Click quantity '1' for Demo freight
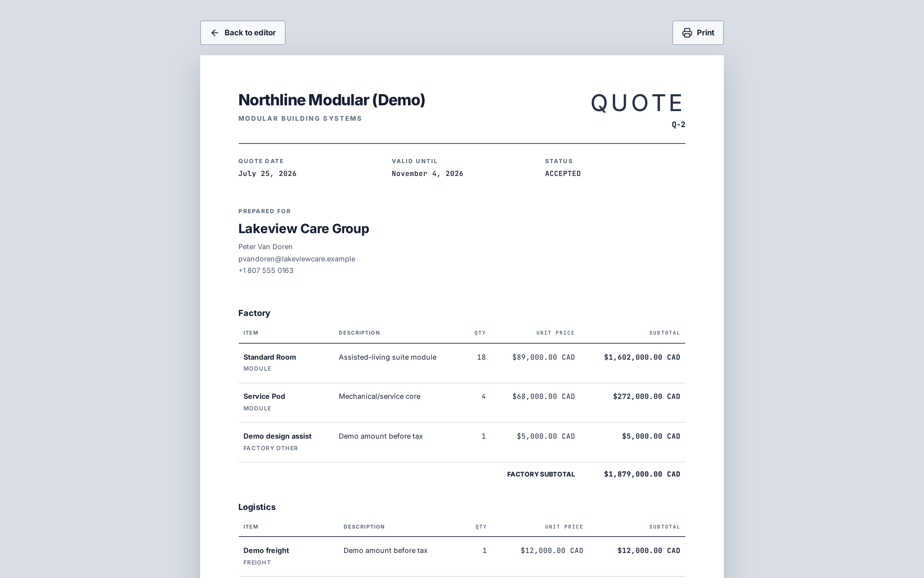The image size is (924, 578). [x=484, y=551]
